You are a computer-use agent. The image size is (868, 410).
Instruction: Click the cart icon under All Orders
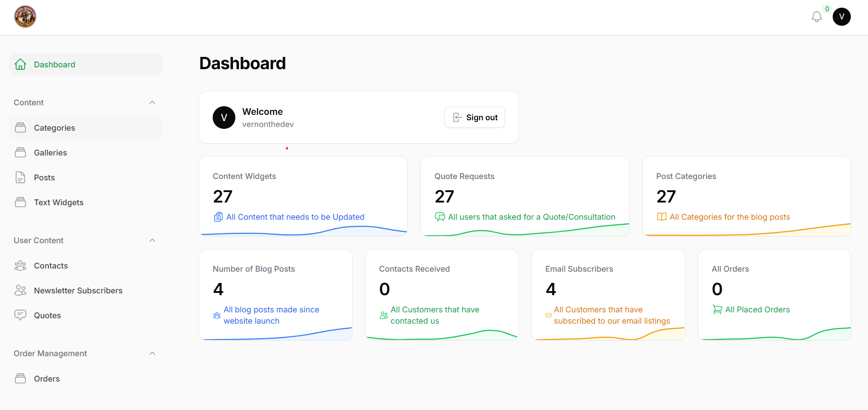[717, 310]
